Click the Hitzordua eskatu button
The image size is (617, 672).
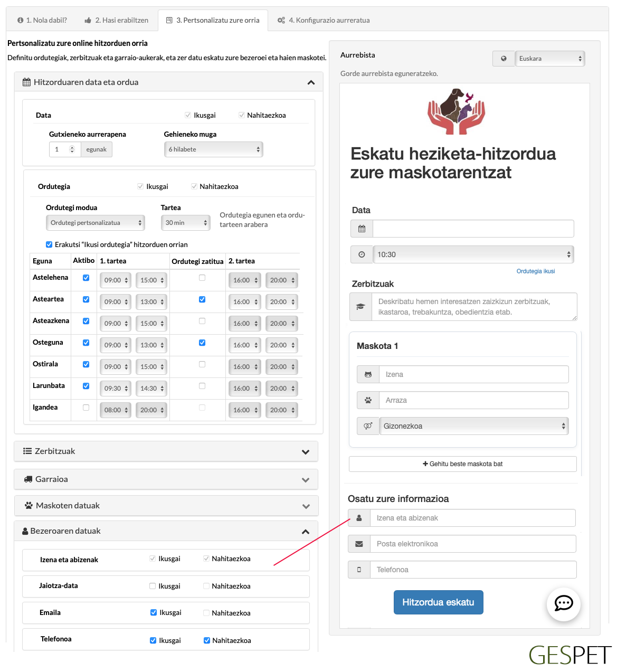pyautogui.click(x=438, y=602)
